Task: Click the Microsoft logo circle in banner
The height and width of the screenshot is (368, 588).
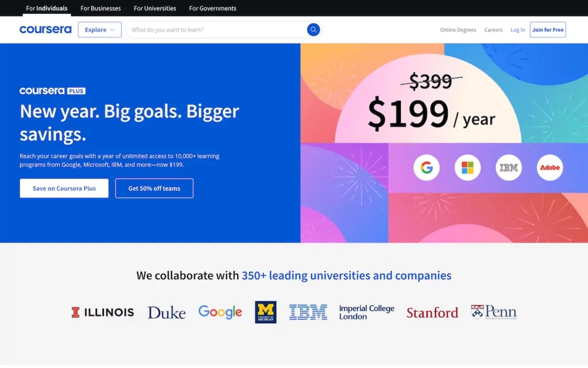Action: pyautogui.click(x=467, y=168)
